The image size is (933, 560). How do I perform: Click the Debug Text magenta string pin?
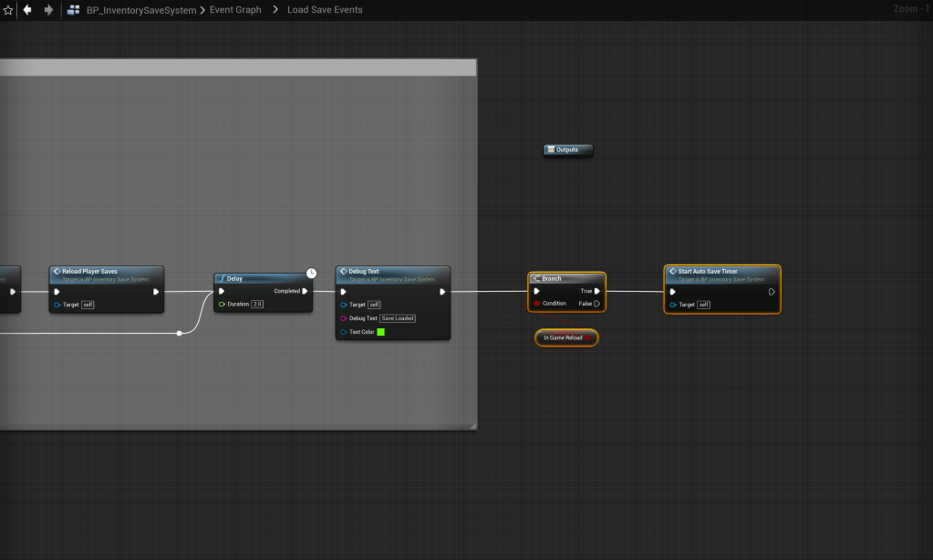(343, 318)
